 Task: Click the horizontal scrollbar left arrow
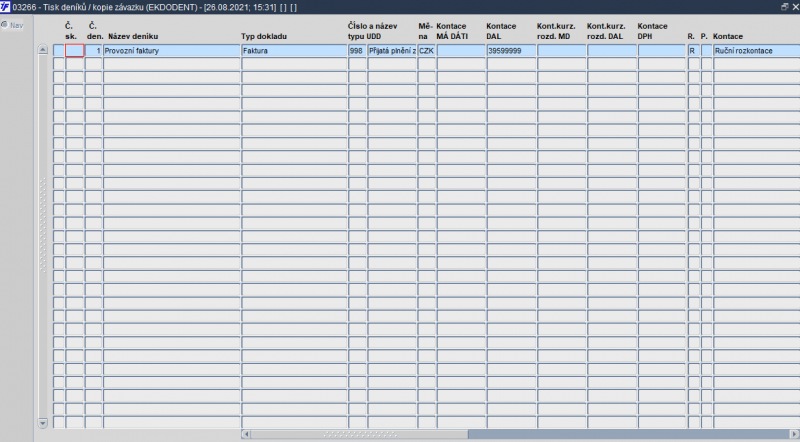(x=246, y=434)
